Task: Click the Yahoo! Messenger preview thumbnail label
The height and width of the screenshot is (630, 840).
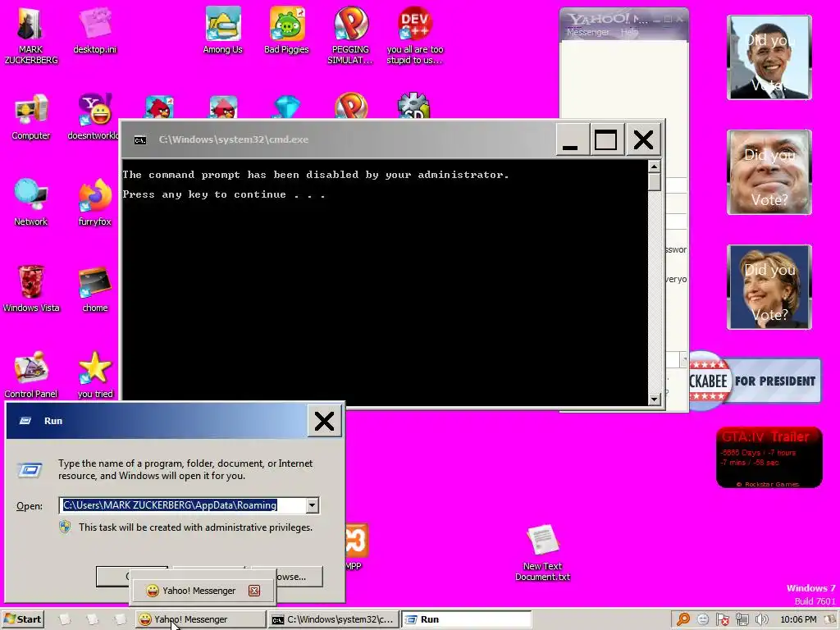Action: (x=199, y=591)
